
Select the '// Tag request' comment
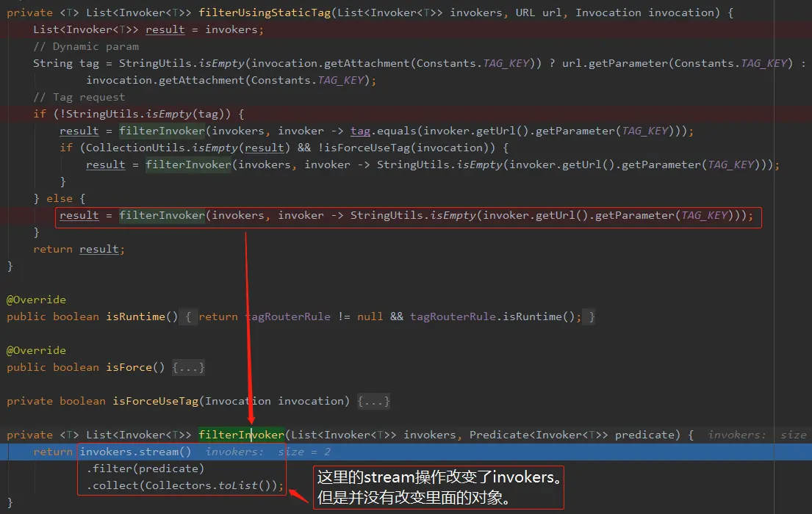pyautogui.click(x=79, y=98)
